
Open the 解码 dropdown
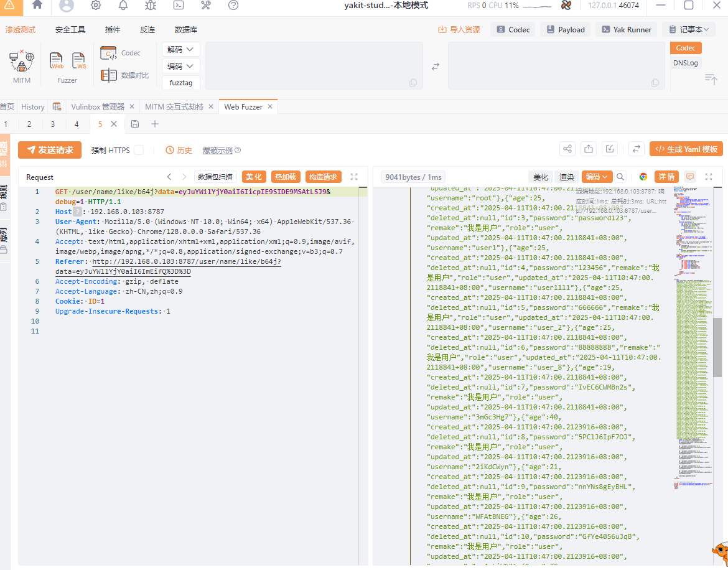tap(181, 49)
